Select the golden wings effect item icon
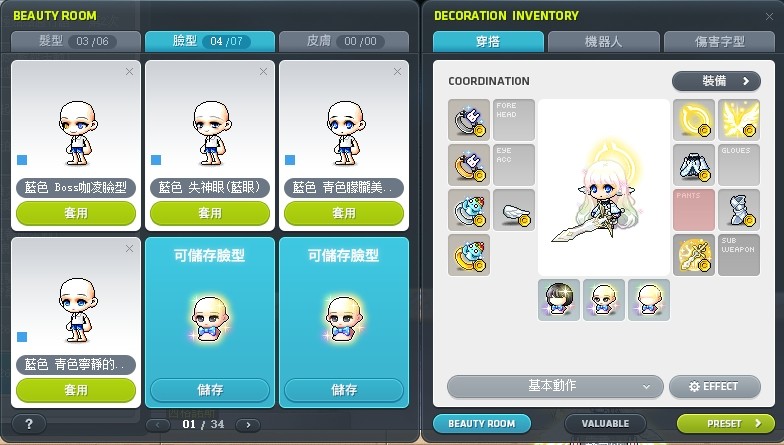Screen dimensions: 784x445 point(738,120)
